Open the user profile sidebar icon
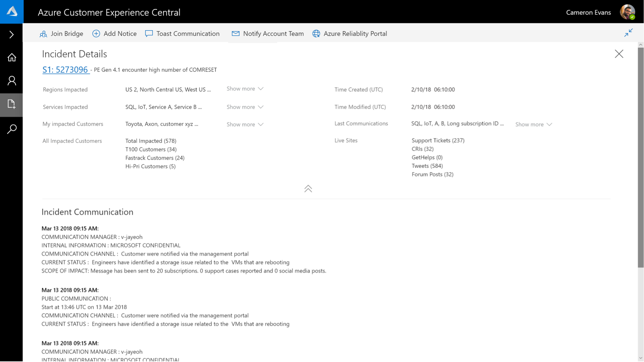Screen dimensions: 644x362 [12, 81]
